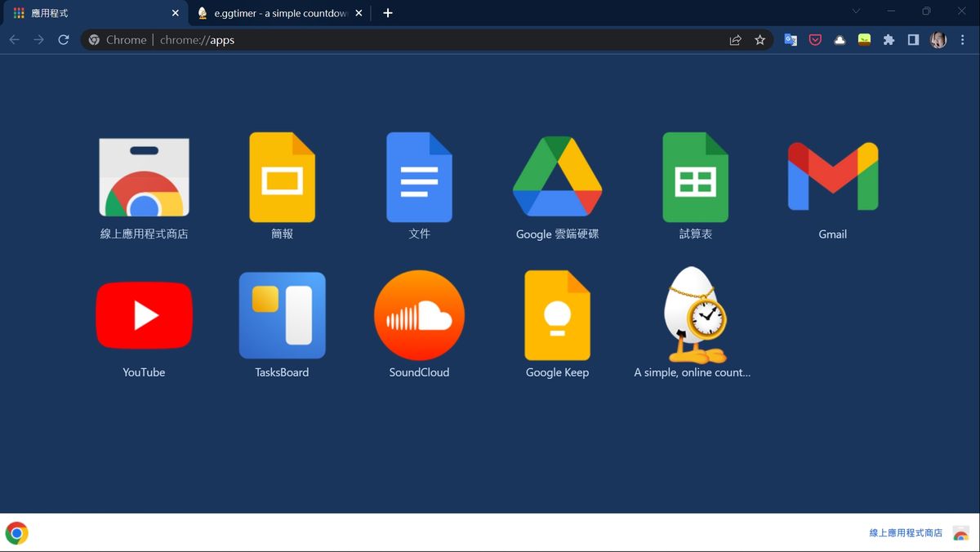This screenshot has height=552, width=980.
Task: Bookmark this page with the star icon
Action: [759, 40]
